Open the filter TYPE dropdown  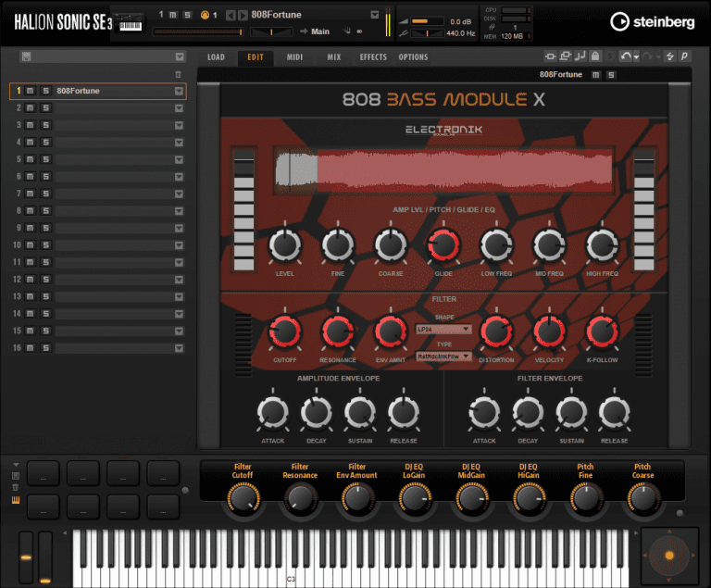click(443, 357)
